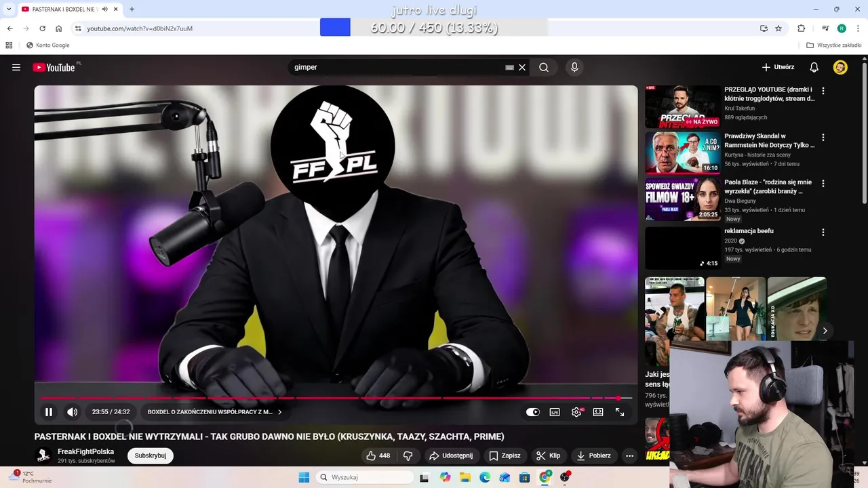The image size is (868, 488).
Task: Open Microsoft Edge from the taskbar
Action: click(x=485, y=477)
